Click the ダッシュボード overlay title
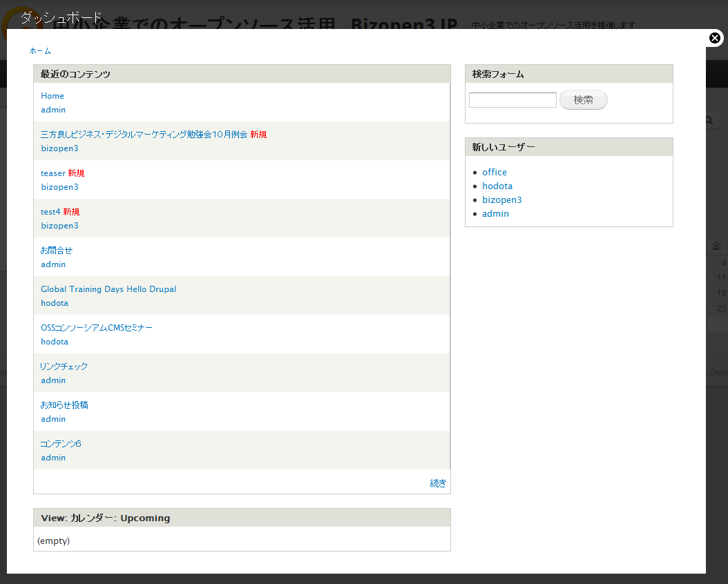 [x=61, y=18]
